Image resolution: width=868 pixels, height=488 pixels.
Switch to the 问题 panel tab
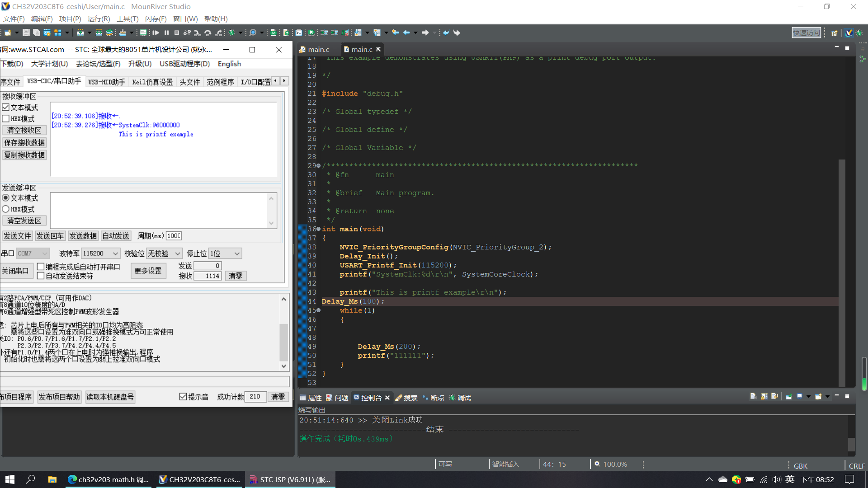pos(337,398)
